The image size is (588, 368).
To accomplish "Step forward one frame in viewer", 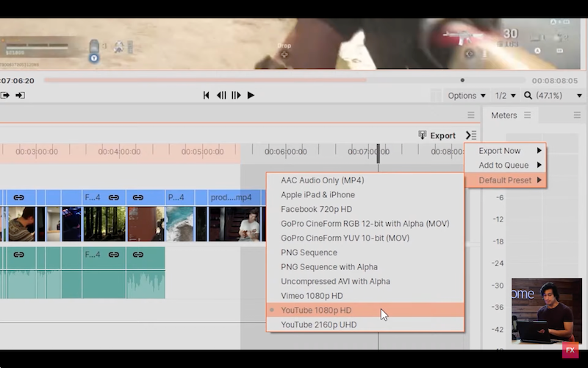I will coord(236,96).
